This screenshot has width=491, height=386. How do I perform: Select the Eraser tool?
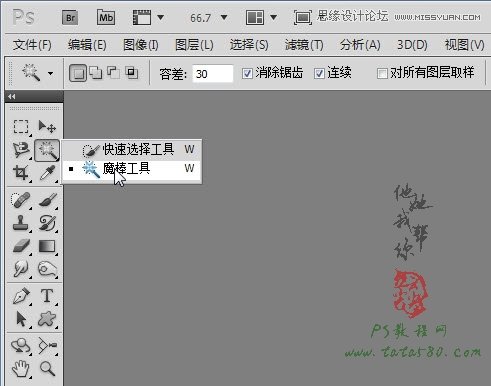click(21, 246)
